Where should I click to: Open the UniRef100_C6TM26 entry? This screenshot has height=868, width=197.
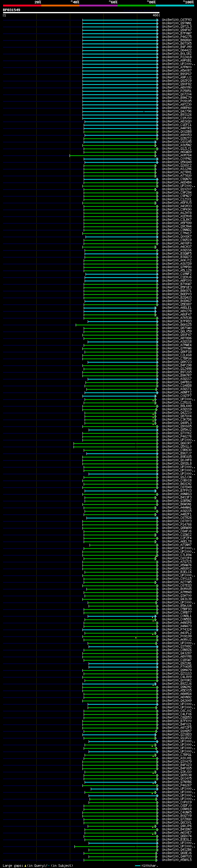(176, 518)
